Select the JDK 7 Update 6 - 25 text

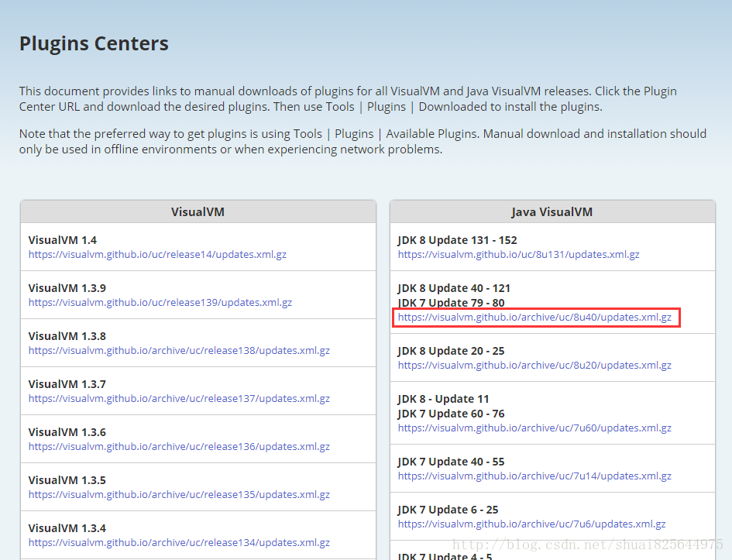pyautogui.click(x=448, y=510)
